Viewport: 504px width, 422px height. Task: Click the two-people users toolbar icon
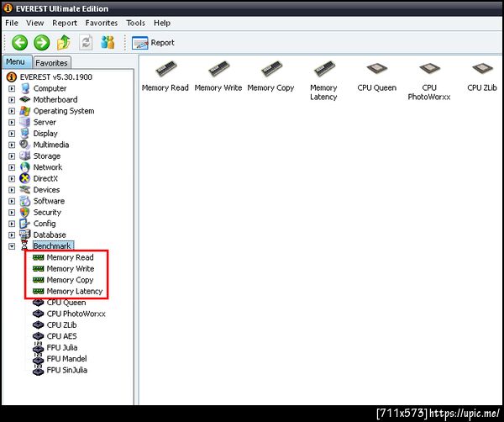coord(108,43)
